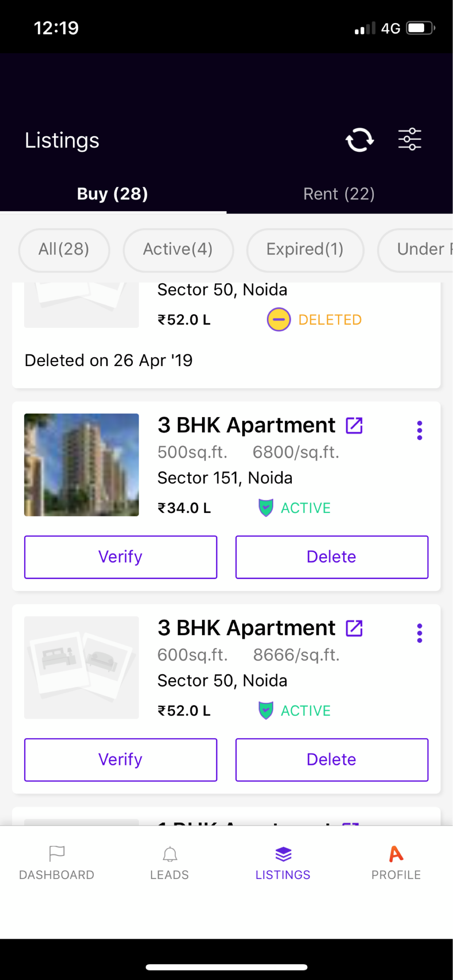The height and width of the screenshot is (980, 453).
Task: Select the All(28) filter chip
Action: coord(64,250)
